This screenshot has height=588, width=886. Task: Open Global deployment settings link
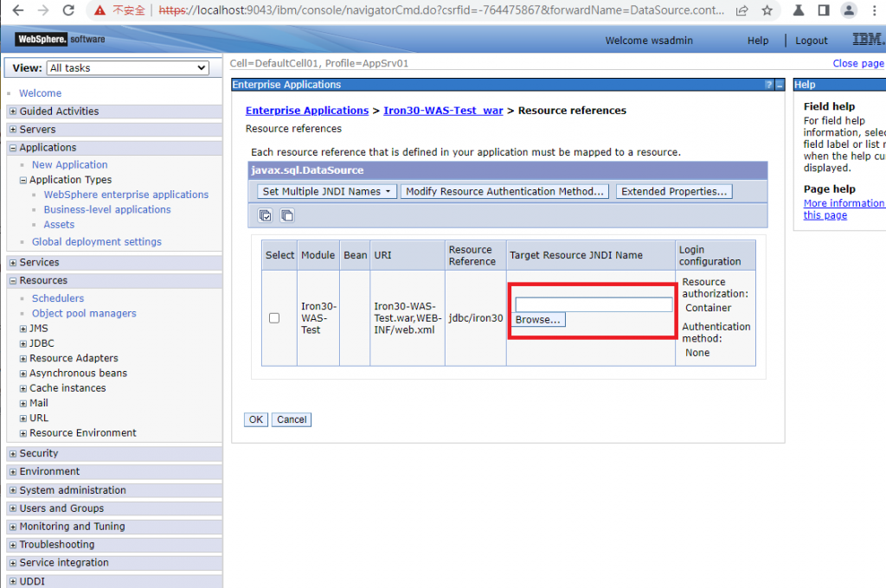click(x=97, y=242)
